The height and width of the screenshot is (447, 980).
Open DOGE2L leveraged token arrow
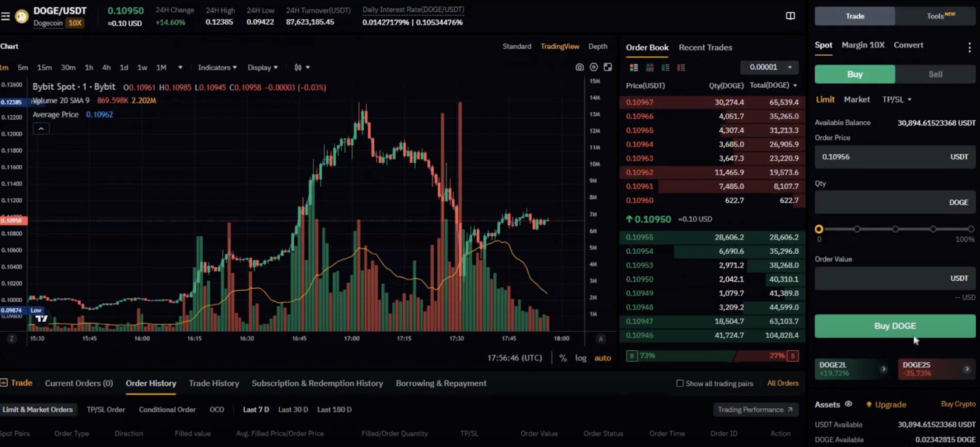pos(883,369)
